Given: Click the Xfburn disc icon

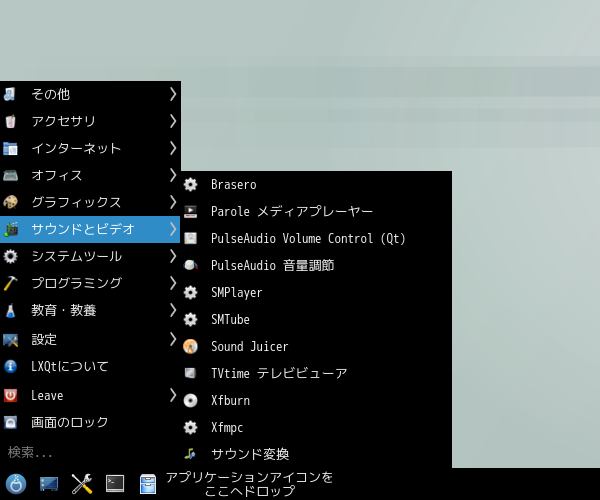Looking at the screenshot, I should tap(190, 400).
